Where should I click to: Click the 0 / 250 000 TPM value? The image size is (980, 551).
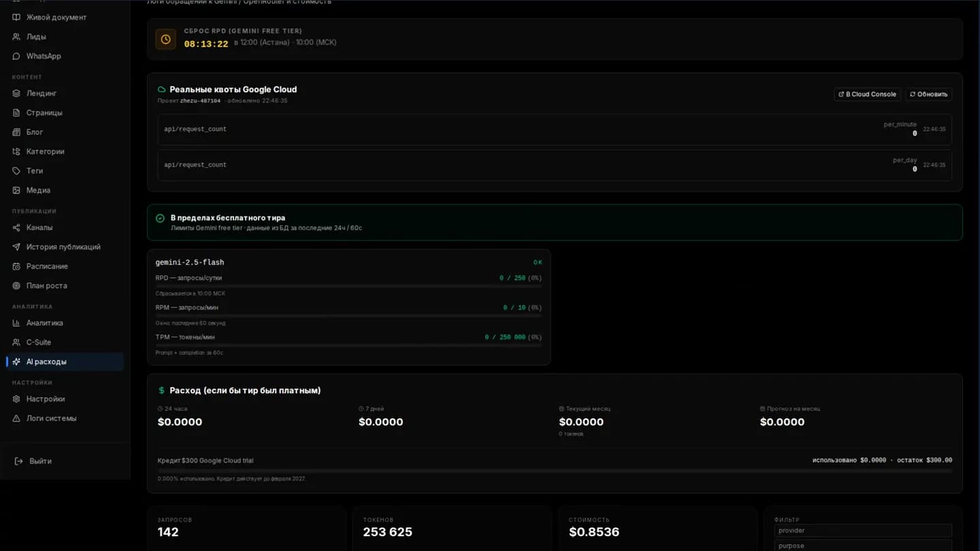pyautogui.click(x=505, y=337)
